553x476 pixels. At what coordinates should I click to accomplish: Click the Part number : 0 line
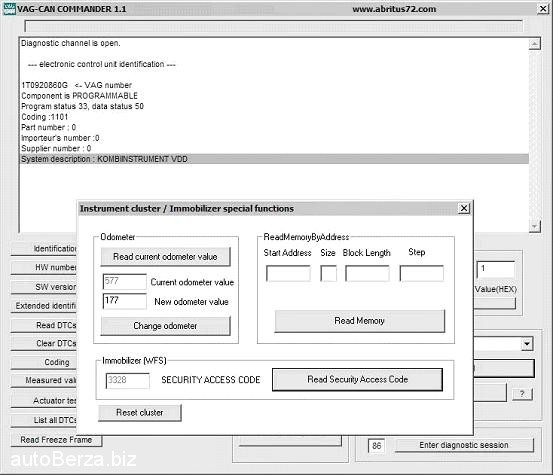(49, 127)
